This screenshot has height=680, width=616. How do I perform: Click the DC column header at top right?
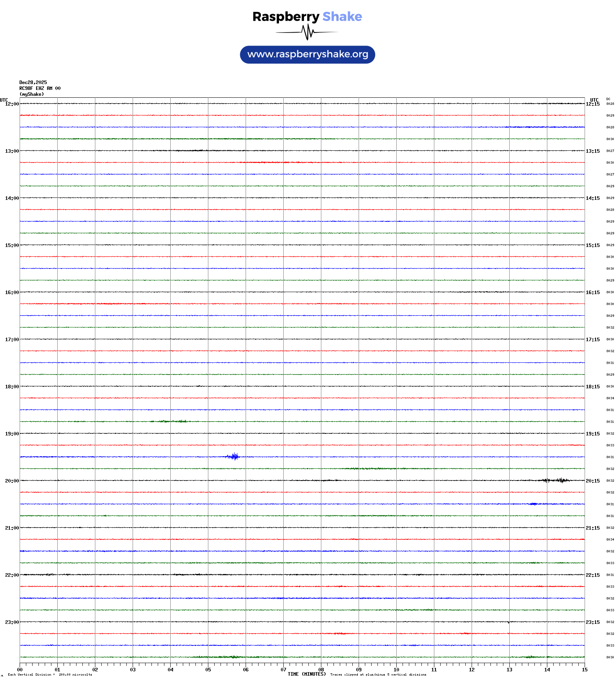click(x=608, y=99)
